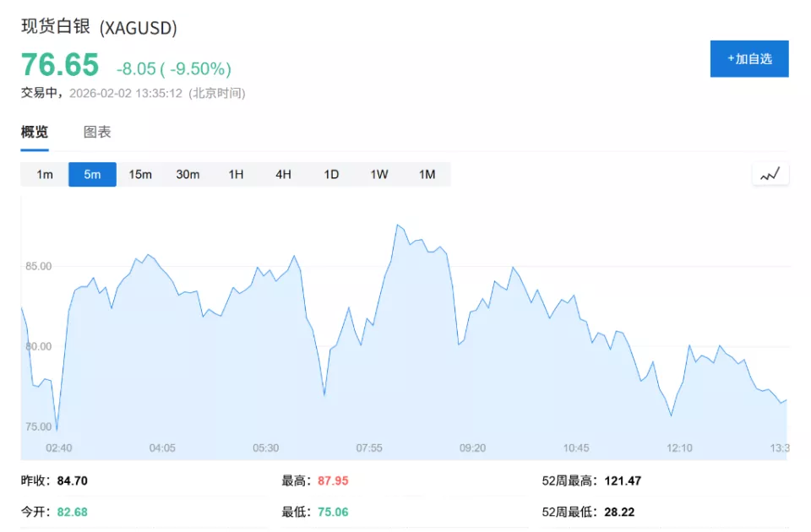Viewport: 811px width, 532px height.
Task: Click the 07:55 time axis label
Action: 369,448
